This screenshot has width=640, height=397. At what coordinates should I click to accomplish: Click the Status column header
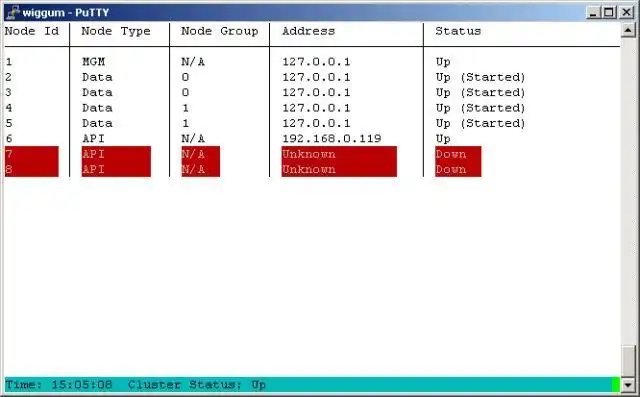tap(458, 31)
